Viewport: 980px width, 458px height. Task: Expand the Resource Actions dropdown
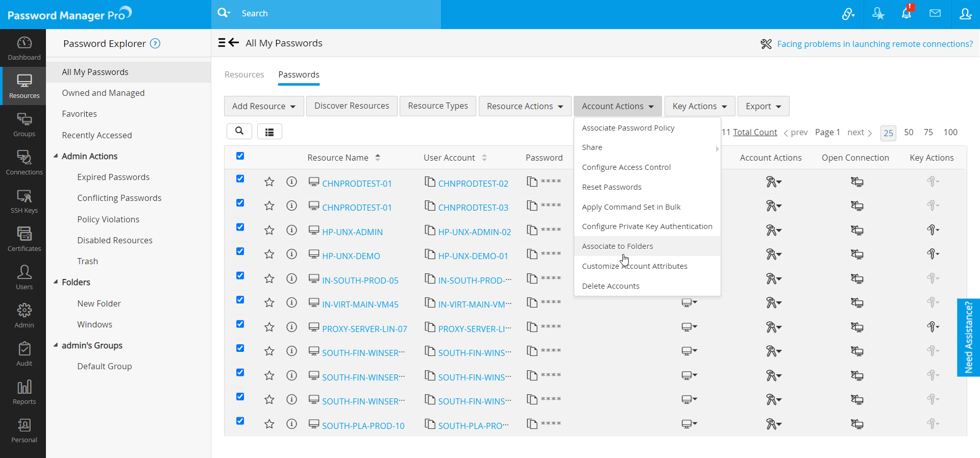[524, 106]
